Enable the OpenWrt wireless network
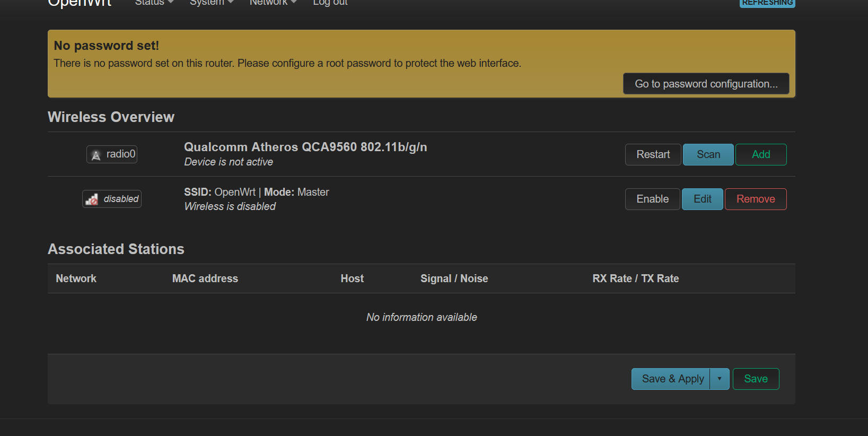This screenshot has height=436, width=868. click(x=652, y=199)
